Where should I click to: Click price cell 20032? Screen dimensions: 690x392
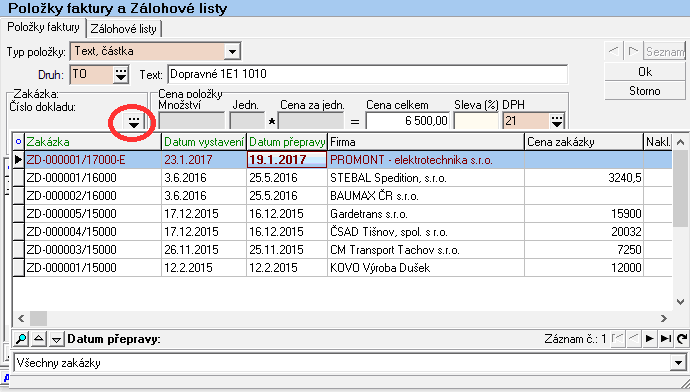click(x=584, y=232)
